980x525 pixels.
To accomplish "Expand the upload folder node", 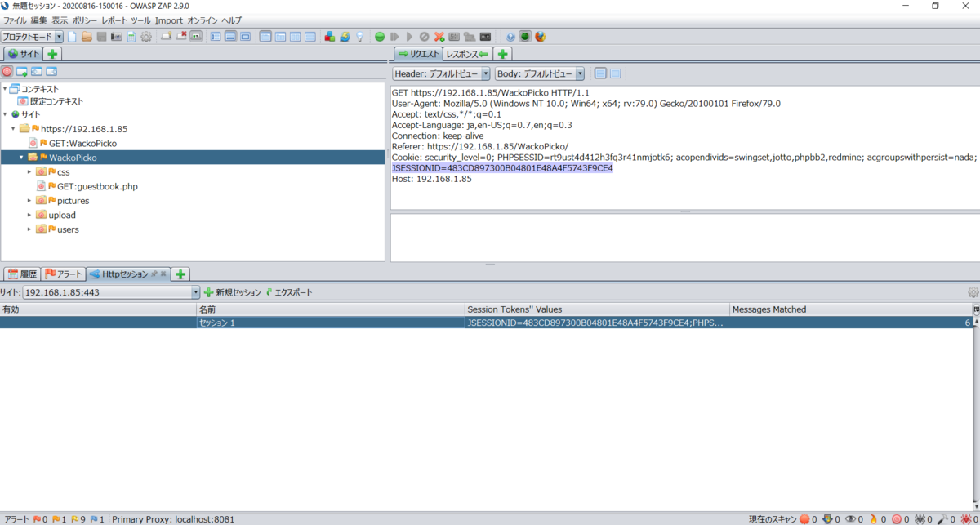I will pos(29,215).
